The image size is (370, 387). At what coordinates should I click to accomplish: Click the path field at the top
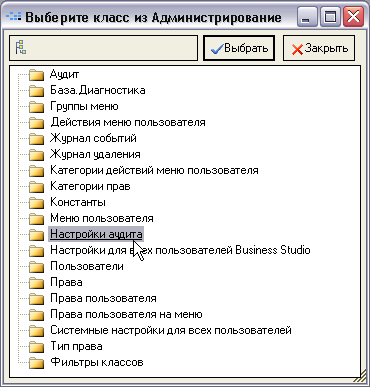coord(103,48)
